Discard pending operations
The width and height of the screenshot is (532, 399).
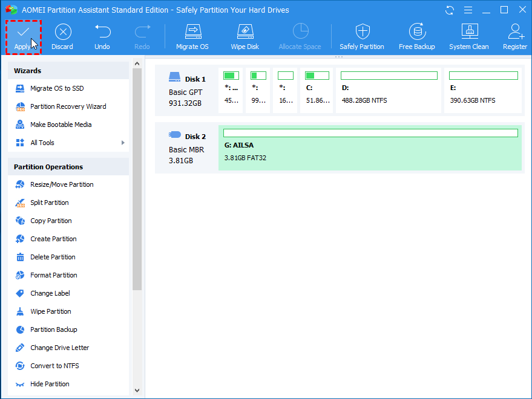point(62,36)
